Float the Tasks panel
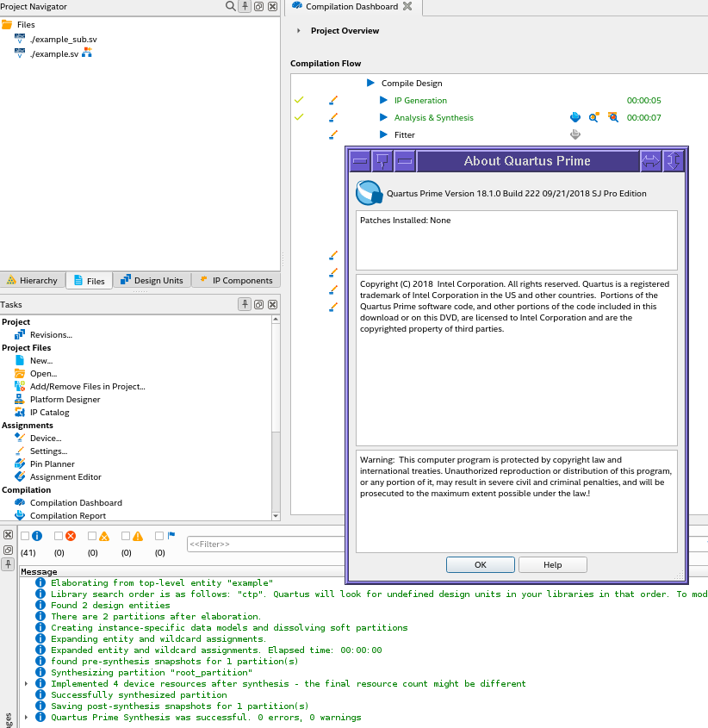This screenshot has width=708, height=728. [259, 304]
